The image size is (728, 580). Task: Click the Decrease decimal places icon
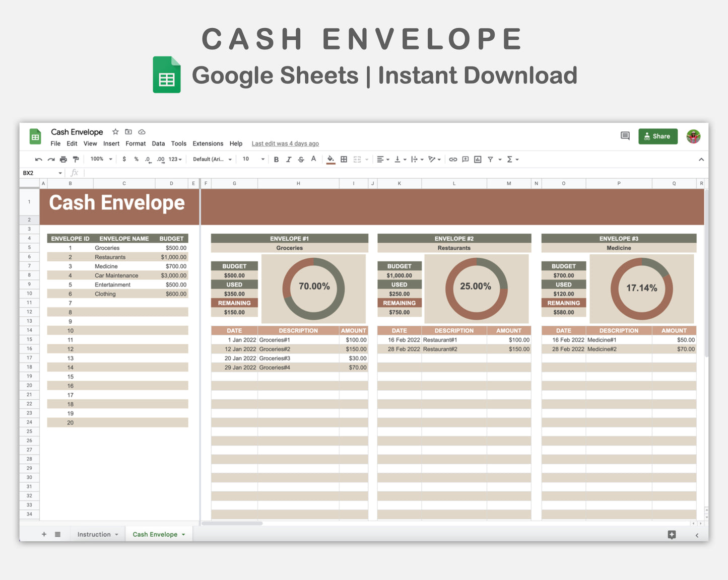(x=147, y=159)
